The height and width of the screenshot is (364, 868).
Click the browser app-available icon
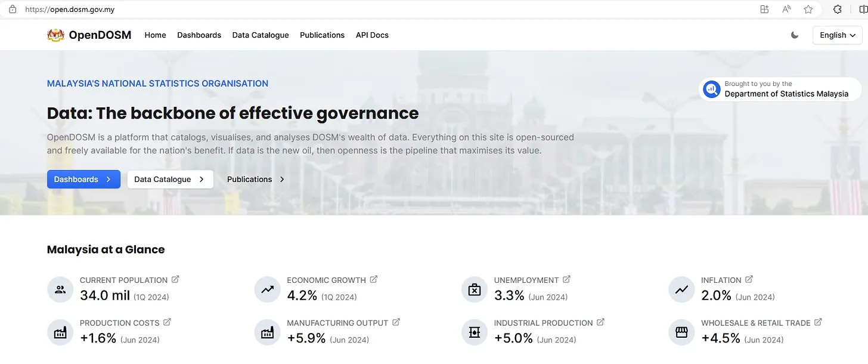764,9
